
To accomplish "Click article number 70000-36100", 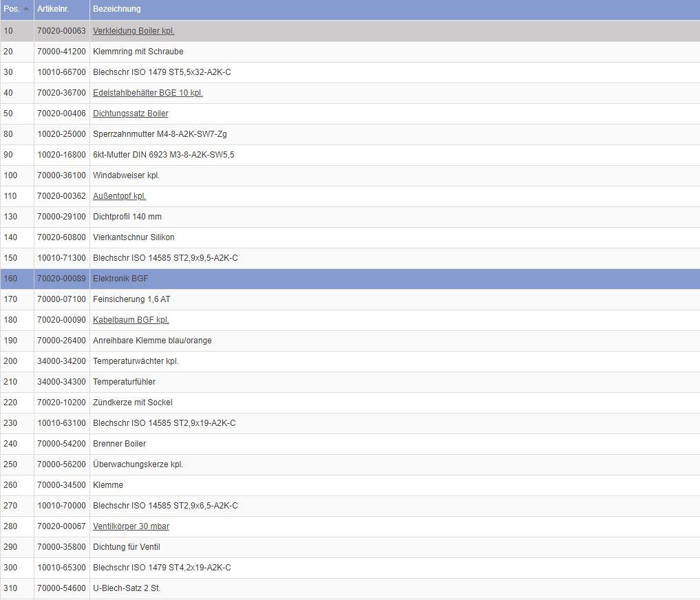I will coord(61,175).
